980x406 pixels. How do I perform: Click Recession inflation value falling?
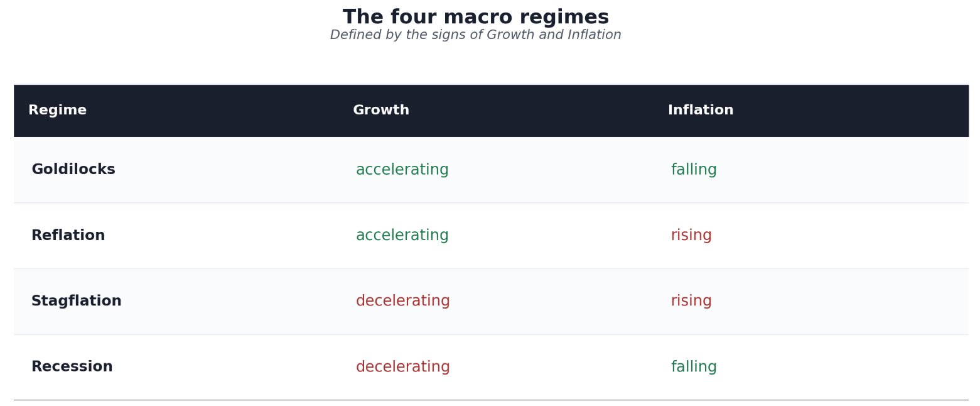pyautogui.click(x=694, y=367)
